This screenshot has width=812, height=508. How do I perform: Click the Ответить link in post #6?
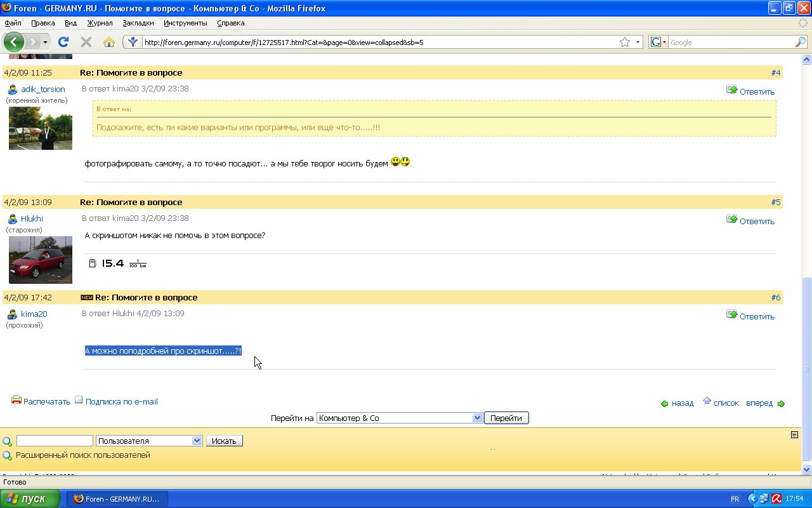click(x=757, y=316)
